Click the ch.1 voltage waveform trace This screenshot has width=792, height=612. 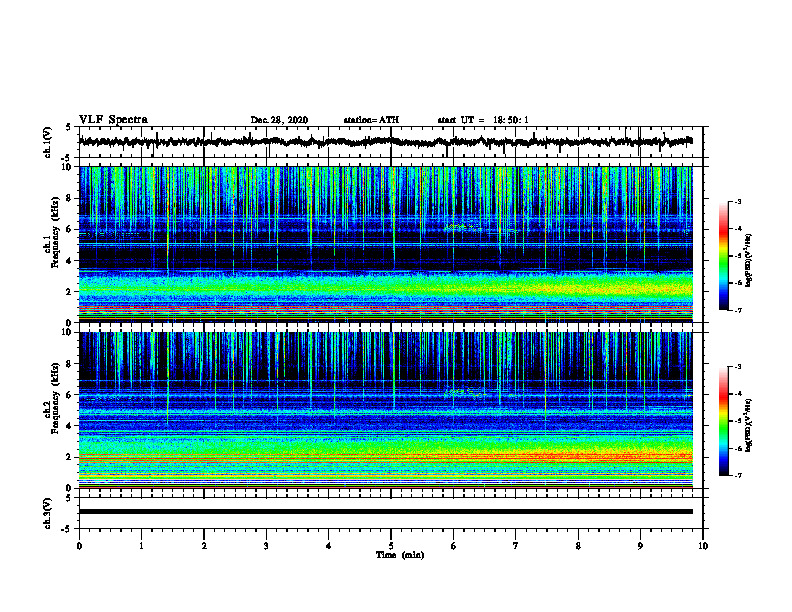(x=385, y=142)
